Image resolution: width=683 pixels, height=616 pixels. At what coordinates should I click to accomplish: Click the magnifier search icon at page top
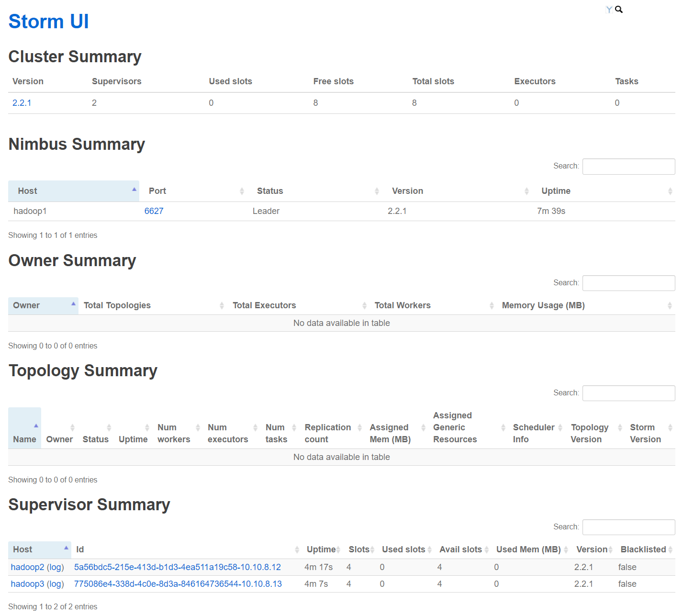pos(619,9)
